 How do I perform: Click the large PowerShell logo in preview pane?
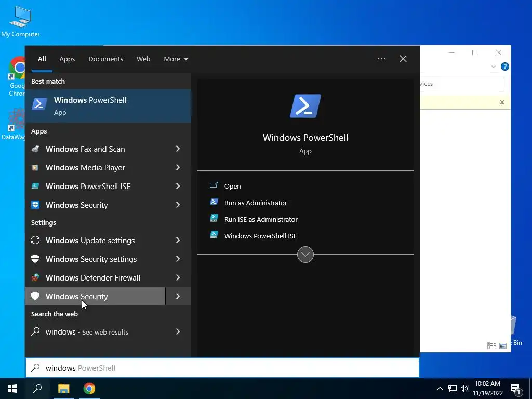[x=305, y=106]
